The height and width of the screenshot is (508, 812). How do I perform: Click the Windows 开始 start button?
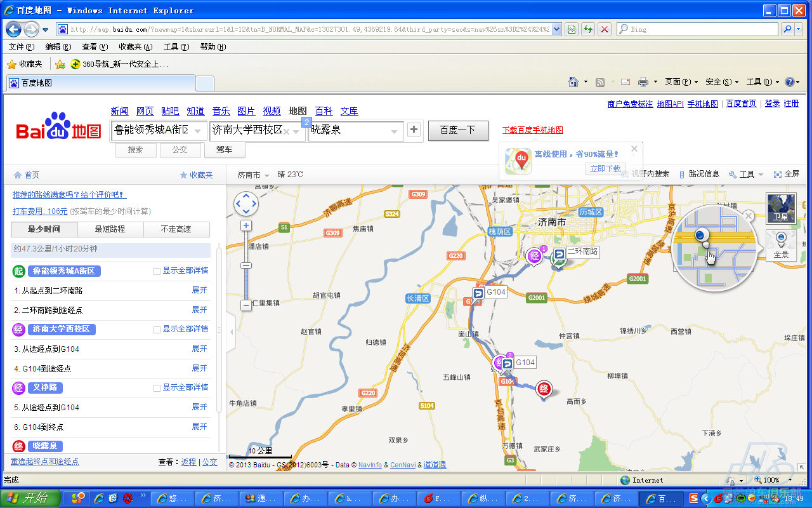[x=30, y=498]
